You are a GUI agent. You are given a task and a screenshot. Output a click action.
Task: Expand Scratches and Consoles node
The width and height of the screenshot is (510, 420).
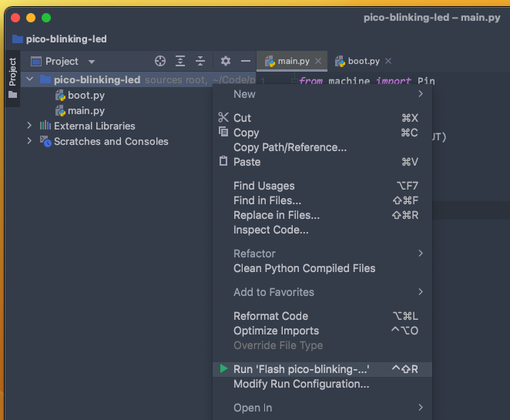tap(29, 141)
